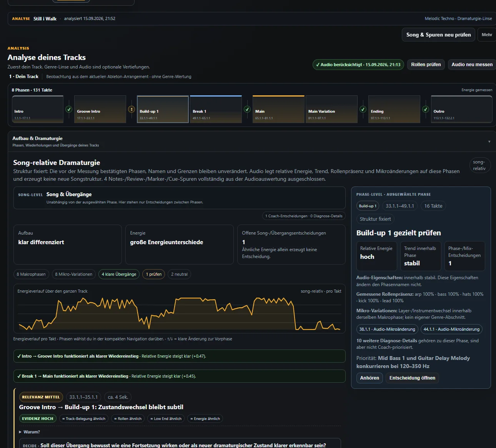Click the Audio berücksichtigt status badge
The width and height of the screenshot is (496, 448).
click(358, 65)
